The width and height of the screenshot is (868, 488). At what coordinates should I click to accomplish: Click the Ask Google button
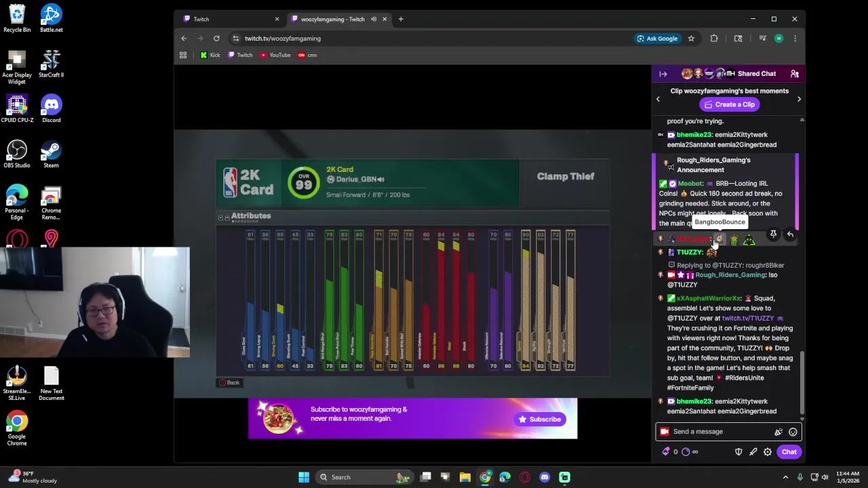657,39
